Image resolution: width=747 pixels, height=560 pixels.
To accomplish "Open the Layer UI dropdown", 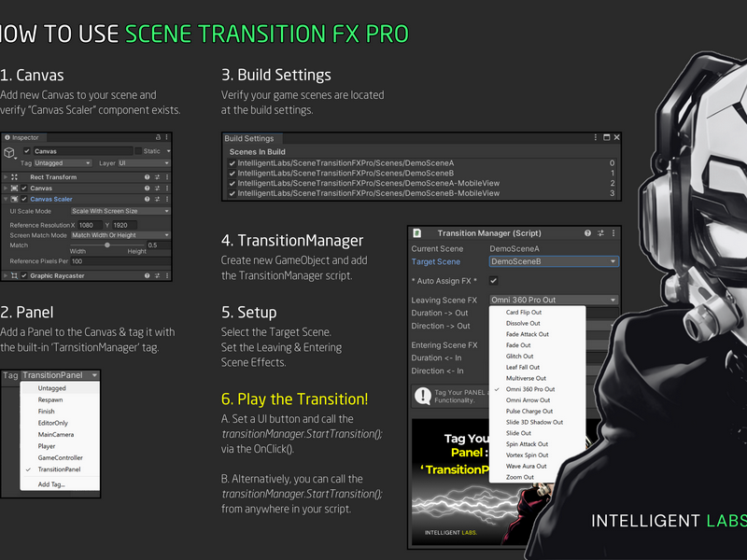I will (x=144, y=162).
